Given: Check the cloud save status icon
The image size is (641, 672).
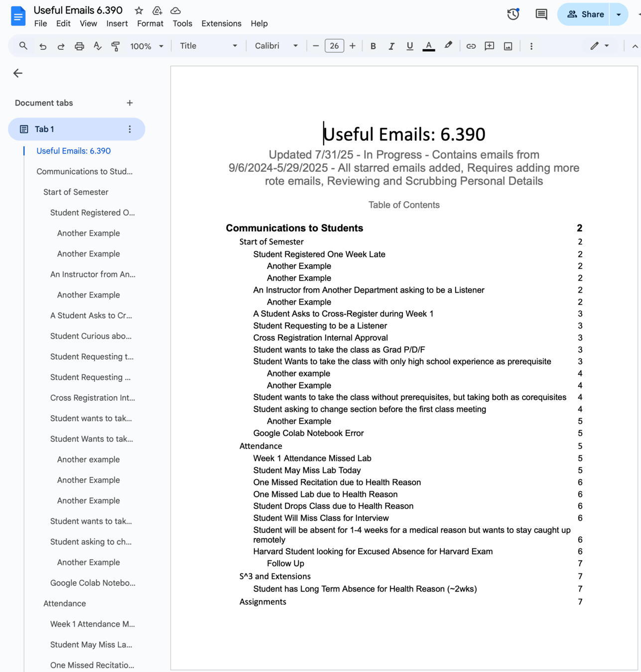Looking at the screenshot, I should coord(175,10).
